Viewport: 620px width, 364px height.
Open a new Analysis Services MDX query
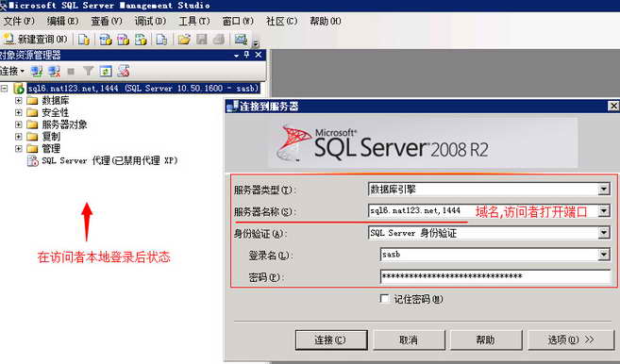pos(105,40)
